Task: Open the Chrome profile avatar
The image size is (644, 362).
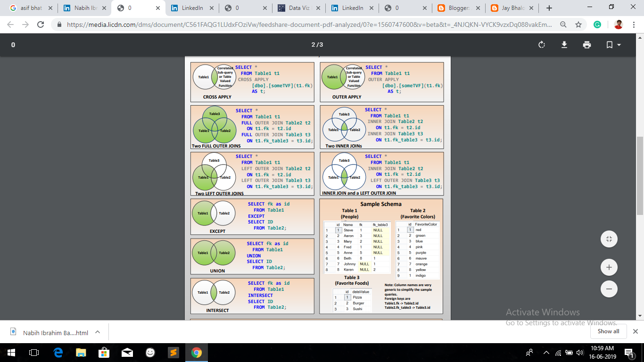Action: pyautogui.click(x=619, y=25)
